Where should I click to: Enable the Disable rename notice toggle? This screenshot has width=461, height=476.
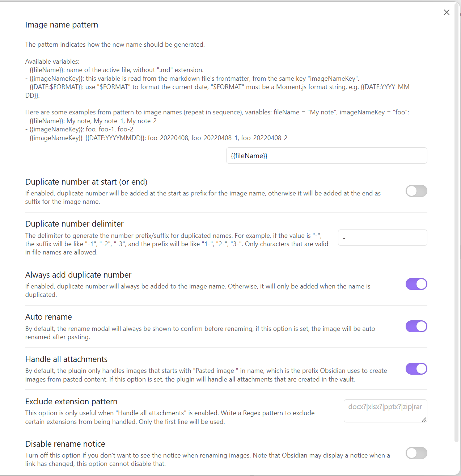click(416, 453)
